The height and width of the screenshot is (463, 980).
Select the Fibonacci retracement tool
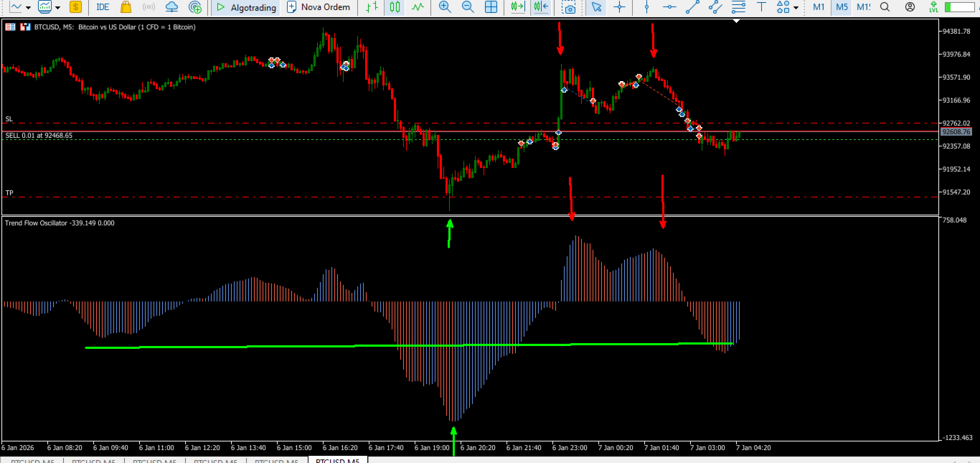(x=738, y=7)
